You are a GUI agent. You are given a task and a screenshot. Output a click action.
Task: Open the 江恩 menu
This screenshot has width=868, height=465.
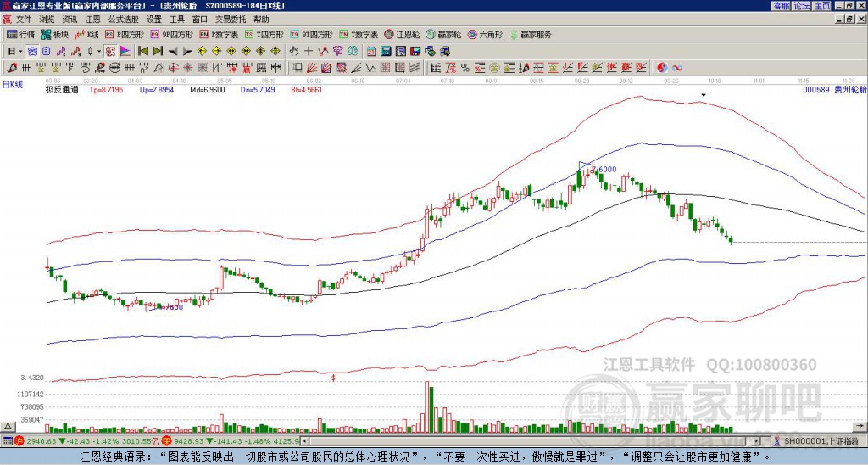click(92, 20)
